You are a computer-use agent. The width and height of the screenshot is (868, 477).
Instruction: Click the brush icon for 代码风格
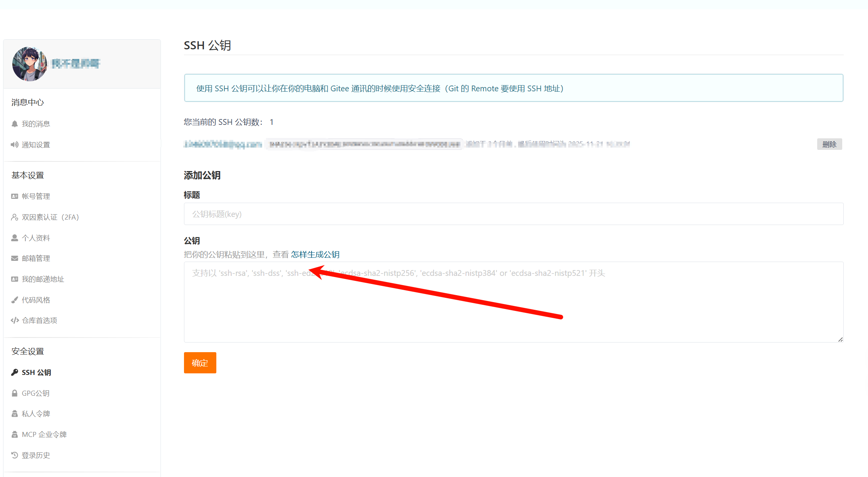click(x=15, y=300)
